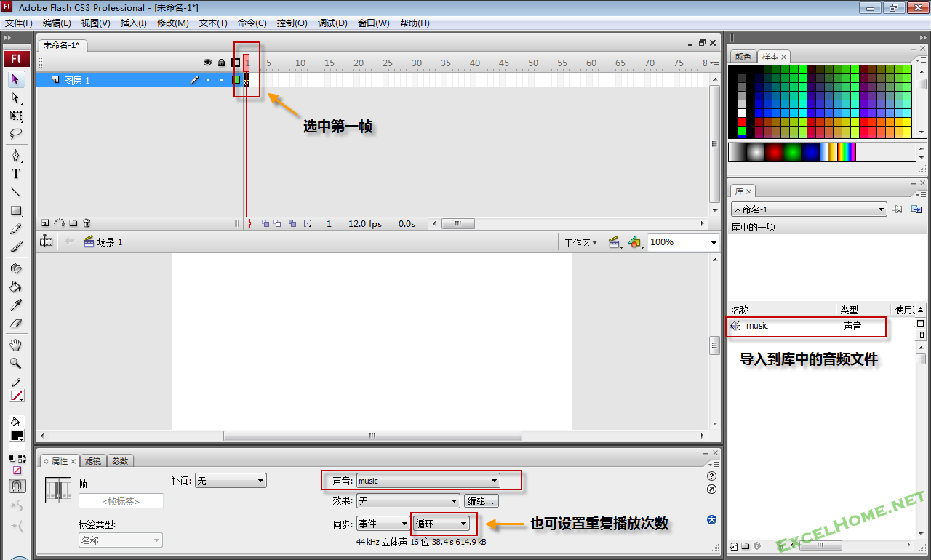This screenshot has height=560, width=931.
Task: Open the 工作区 workspace dropdown
Action: coord(580,243)
